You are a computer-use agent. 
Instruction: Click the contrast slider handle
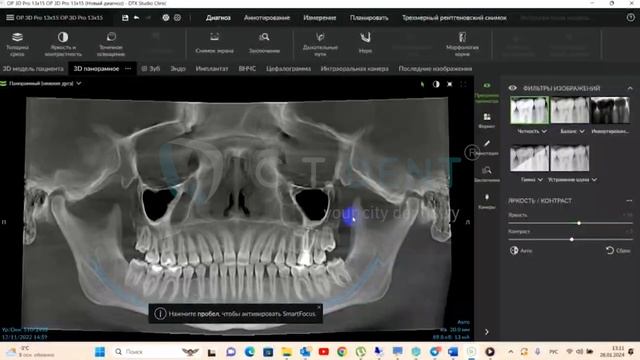tap(571, 239)
